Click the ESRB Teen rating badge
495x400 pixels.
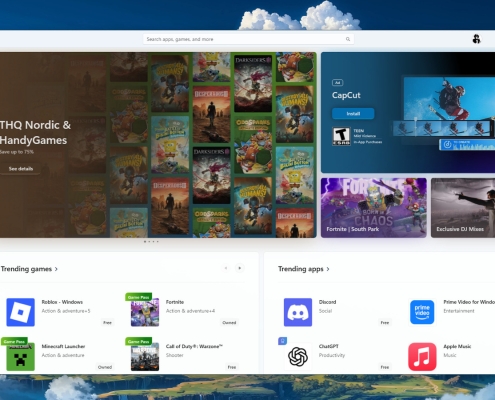[x=341, y=136]
